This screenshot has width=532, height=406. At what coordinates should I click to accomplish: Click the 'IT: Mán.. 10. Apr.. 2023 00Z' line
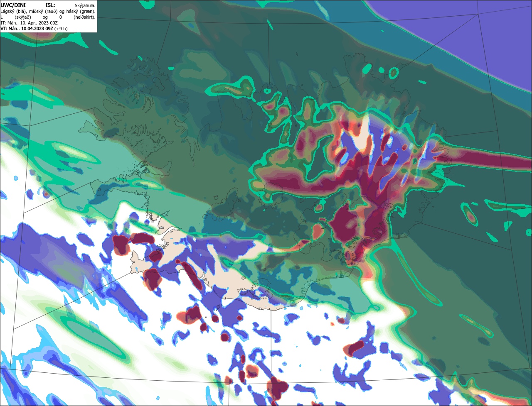click(x=29, y=23)
